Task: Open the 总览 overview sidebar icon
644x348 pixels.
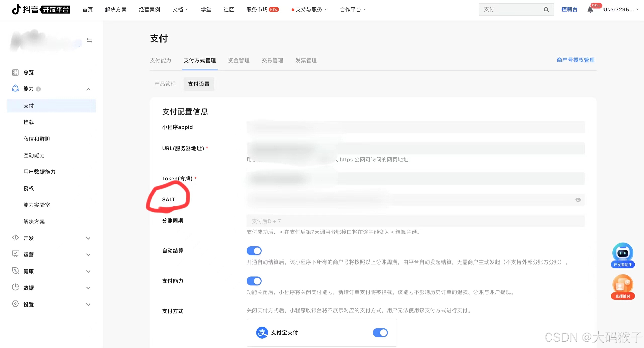Action: [x=15, y=72]
